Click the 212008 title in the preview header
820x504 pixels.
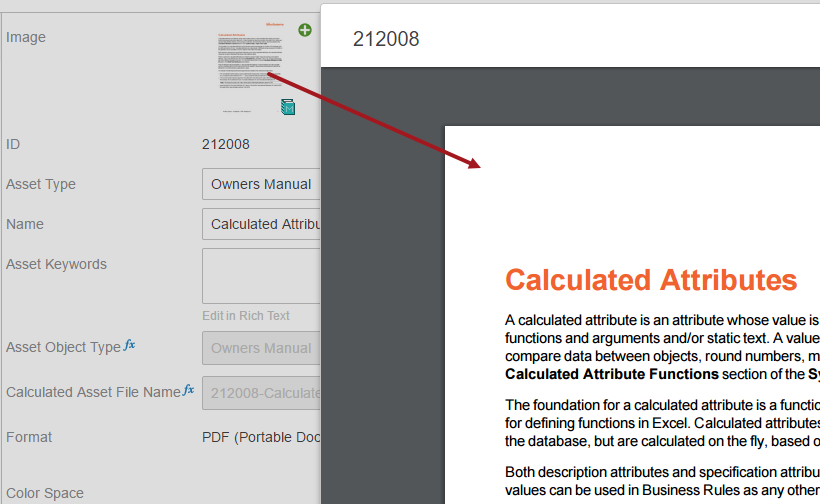386,39
